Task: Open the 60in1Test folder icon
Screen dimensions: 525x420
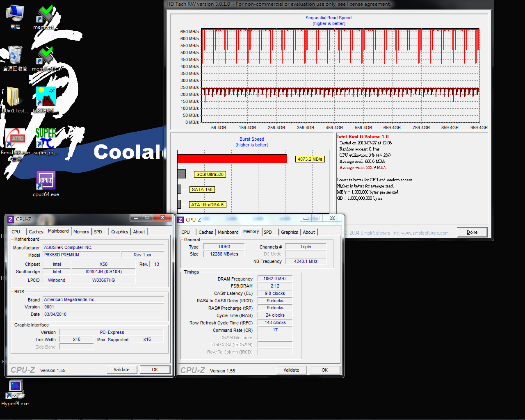Action: pyautogui.click(x=15, y=100)
